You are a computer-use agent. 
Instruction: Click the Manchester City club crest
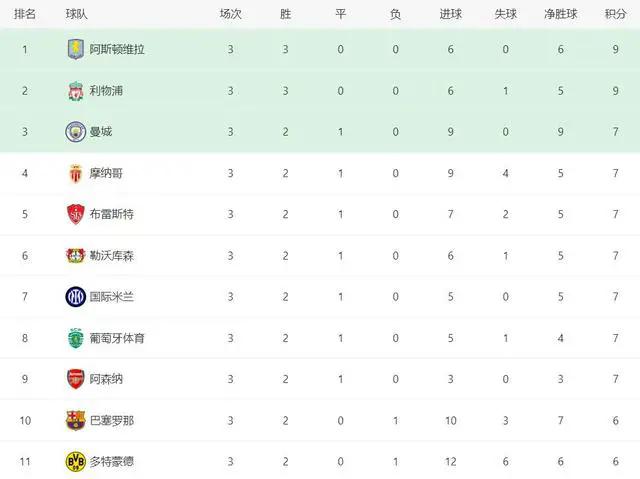[76, 132]
